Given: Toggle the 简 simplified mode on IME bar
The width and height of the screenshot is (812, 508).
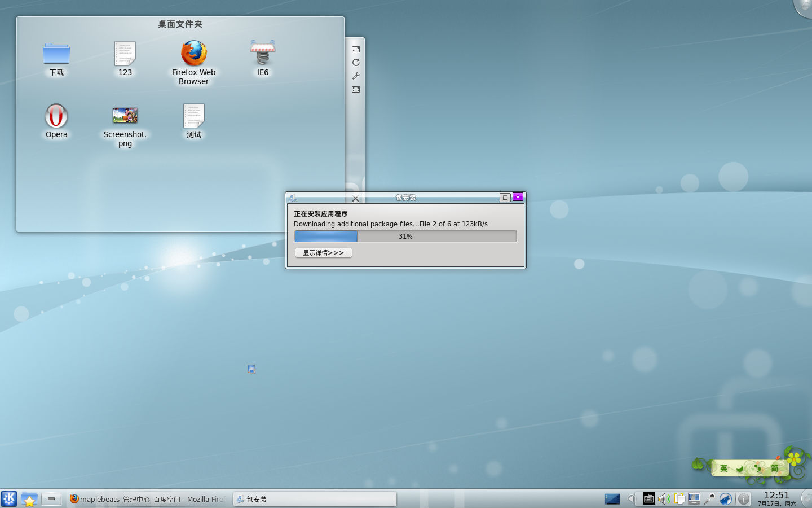Looking at the screenshot, I should [775, 468].
